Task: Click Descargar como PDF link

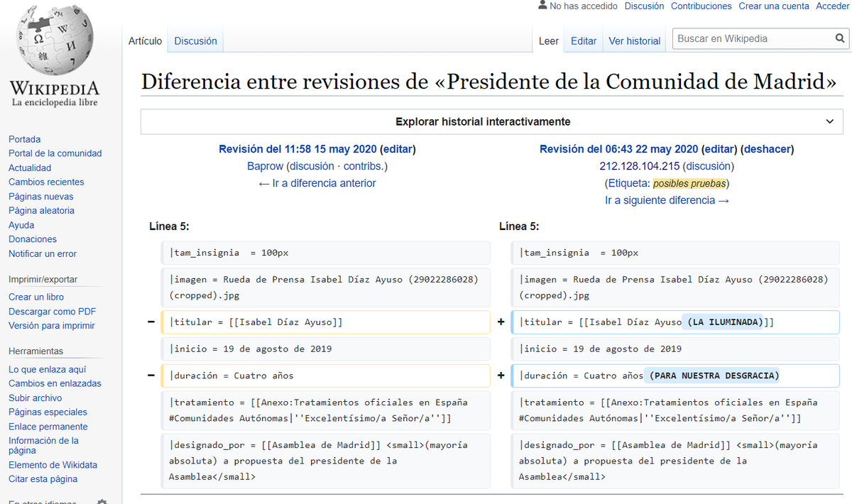Action: [x=53, y=312]
